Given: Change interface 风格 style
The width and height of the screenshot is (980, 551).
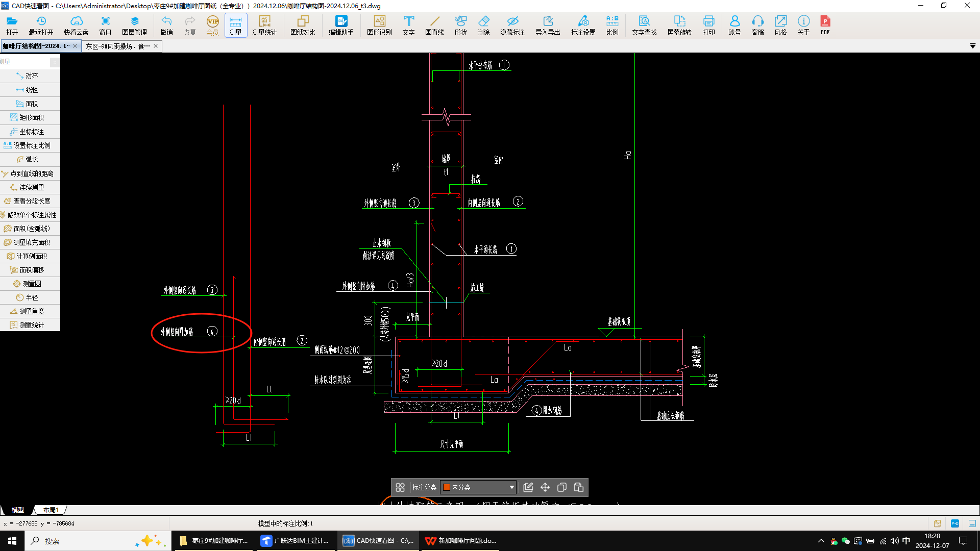Looking at the screenshot, I should point(780,25).
